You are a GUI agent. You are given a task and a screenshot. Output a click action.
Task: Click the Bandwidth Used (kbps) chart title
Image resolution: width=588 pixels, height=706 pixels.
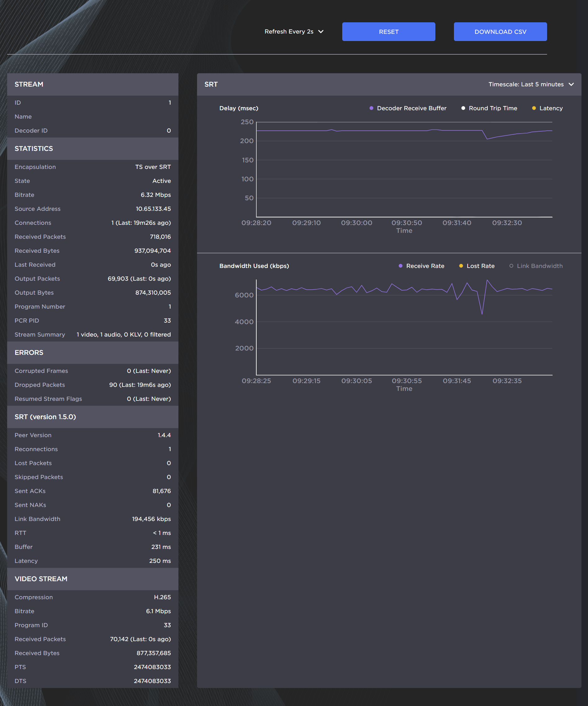pos(254,266)
